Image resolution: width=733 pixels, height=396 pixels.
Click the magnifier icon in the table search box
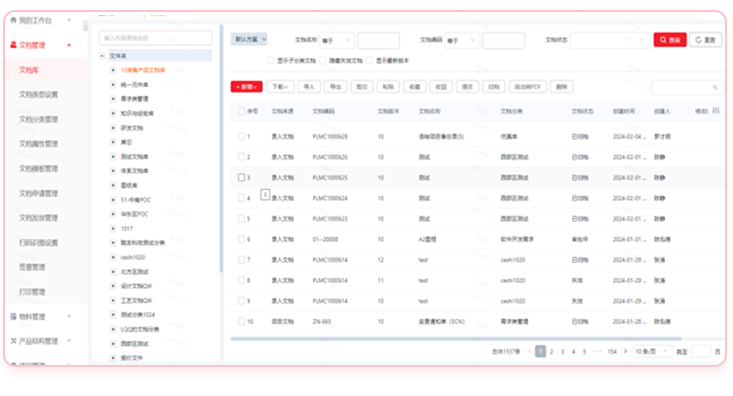715,87
